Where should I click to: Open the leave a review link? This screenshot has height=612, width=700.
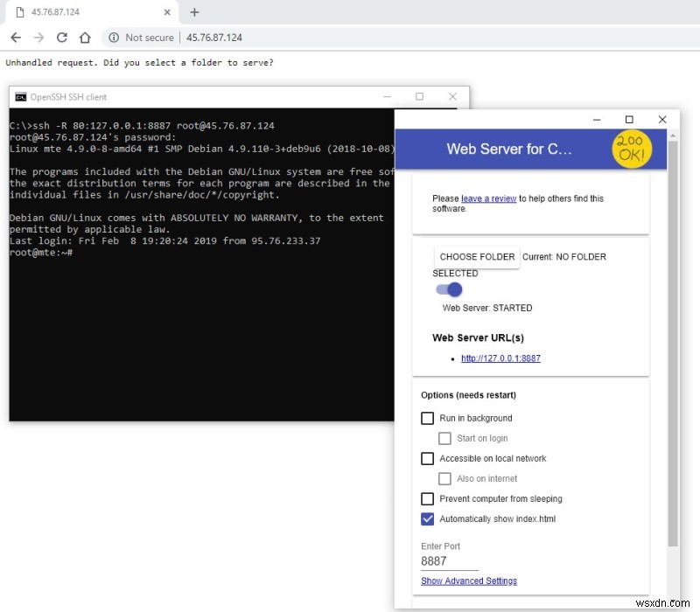[x=488, y=198]
